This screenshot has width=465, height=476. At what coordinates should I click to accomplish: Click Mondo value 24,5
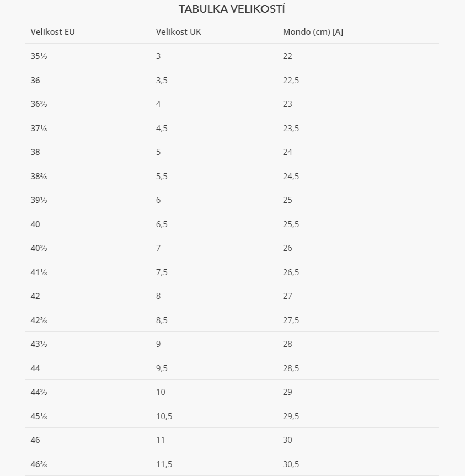click(x=291, y=177)
